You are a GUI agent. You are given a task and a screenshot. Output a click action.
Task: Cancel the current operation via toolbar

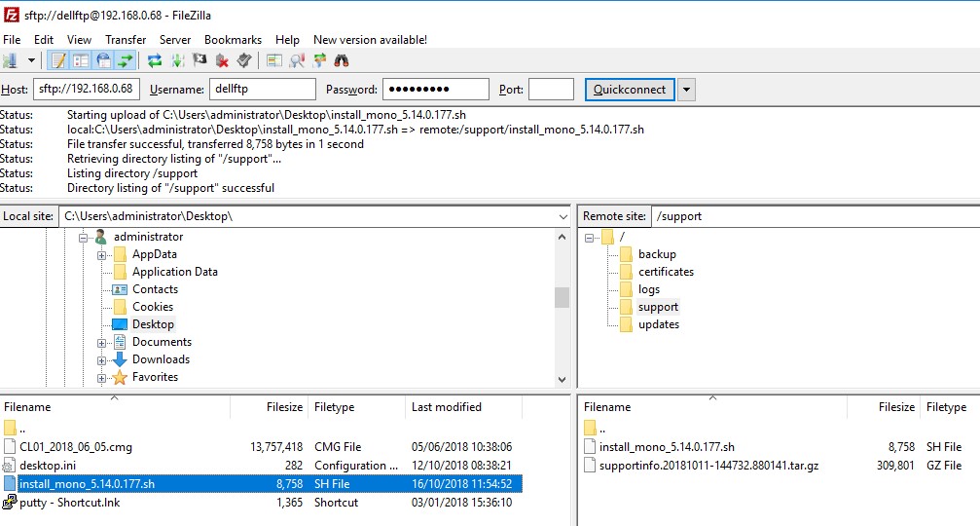coord(200,60)
